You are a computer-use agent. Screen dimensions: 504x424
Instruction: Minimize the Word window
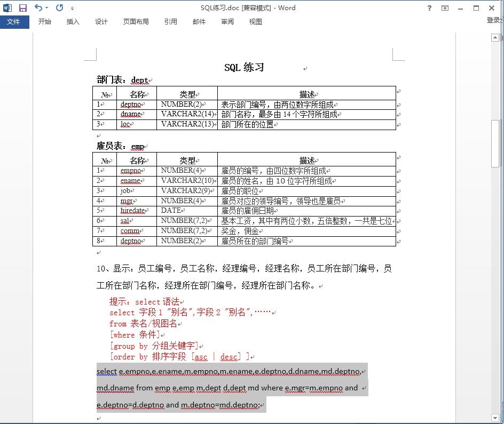coord(461,9)
